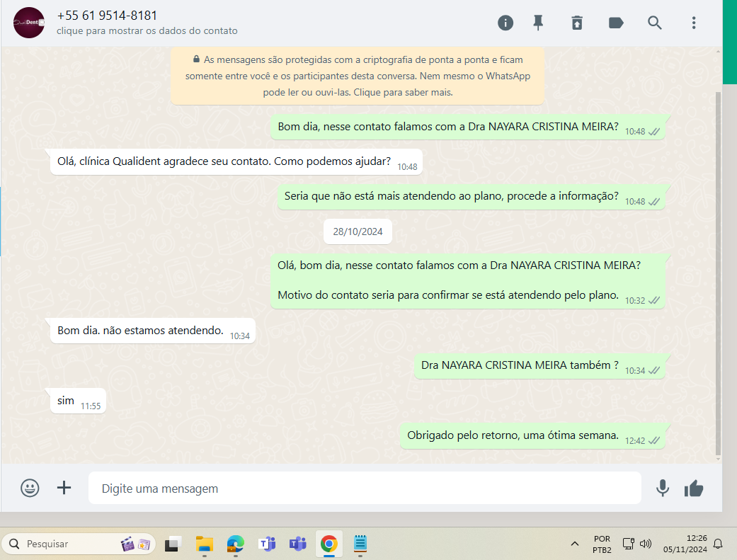Image resolution: width=737 pixels, height=560 pixels.
Task: Click the chat vertical scrollbar
Action: click(718, 273)
